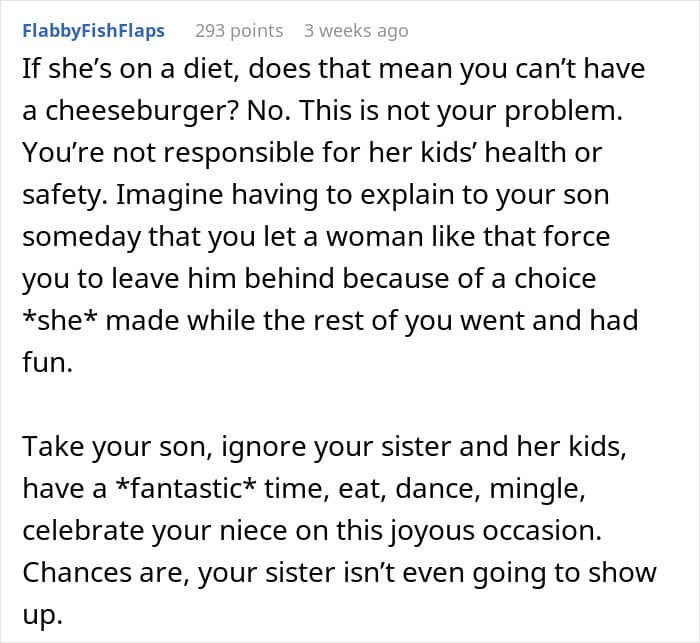700x643 pixels.
Task: Open FlabbyFishFlaps user profile link
Action: 93,31
